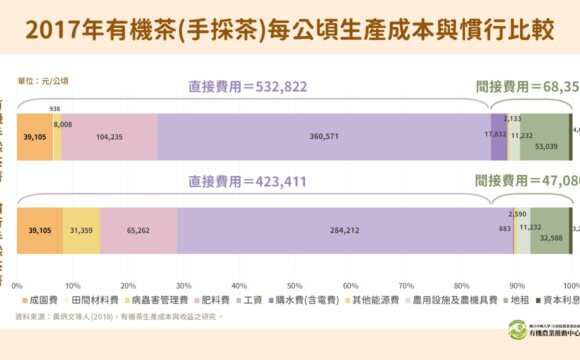
Task: Click the 其他能源費 legend swatch
Action: point(348,300)
